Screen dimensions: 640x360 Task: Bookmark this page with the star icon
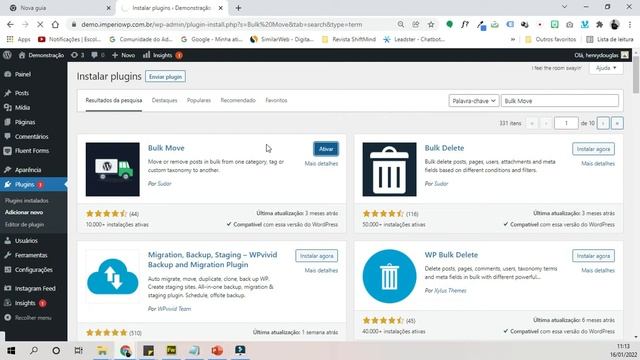click(x=431, y=24)
